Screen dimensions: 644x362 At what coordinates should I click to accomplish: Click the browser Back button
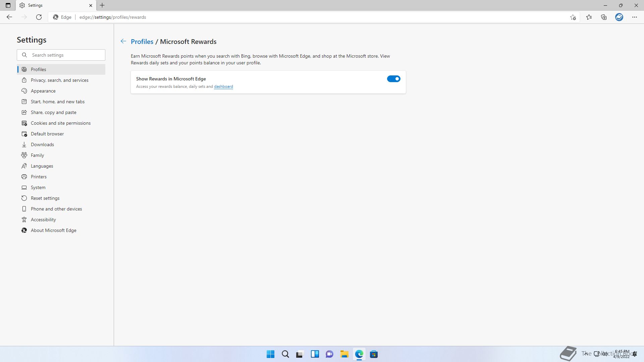(x=9, y=17)
